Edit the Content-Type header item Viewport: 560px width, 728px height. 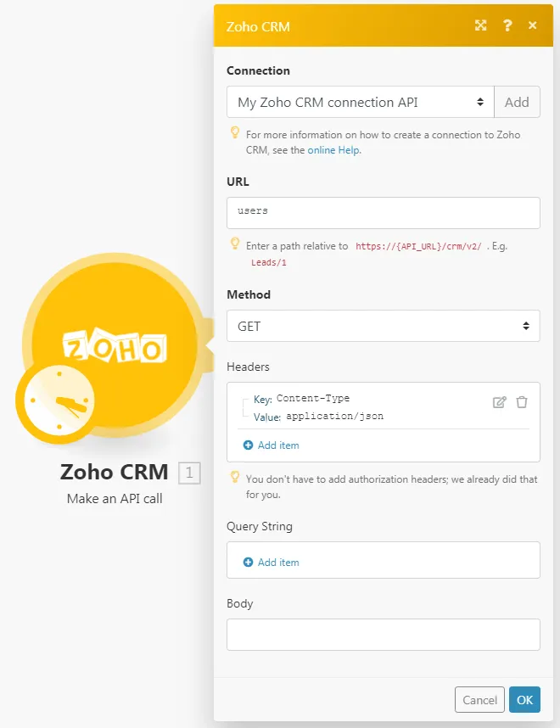tap(499, 402)
